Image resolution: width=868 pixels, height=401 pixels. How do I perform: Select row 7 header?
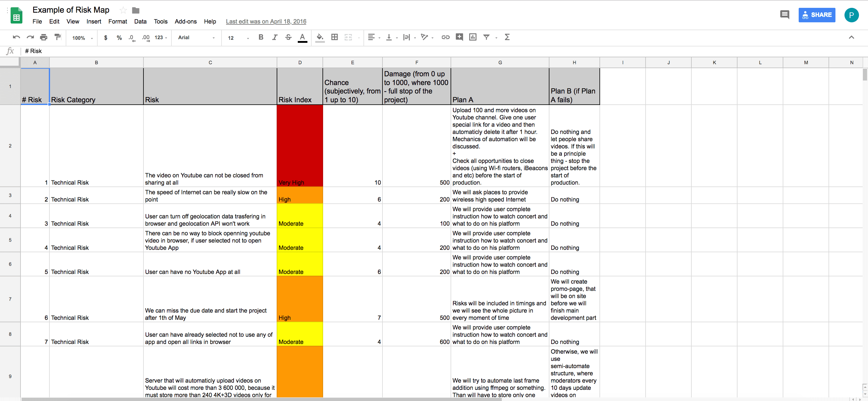coord(10,299)
